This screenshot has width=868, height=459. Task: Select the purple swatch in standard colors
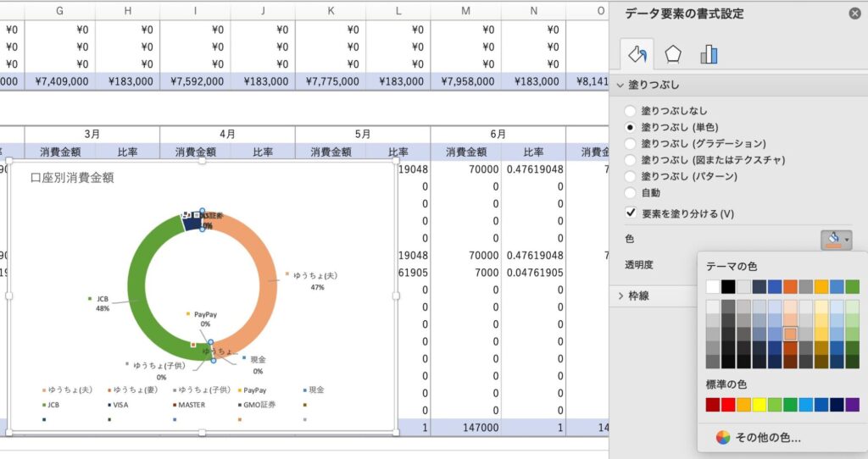click(x=852, y=405)
